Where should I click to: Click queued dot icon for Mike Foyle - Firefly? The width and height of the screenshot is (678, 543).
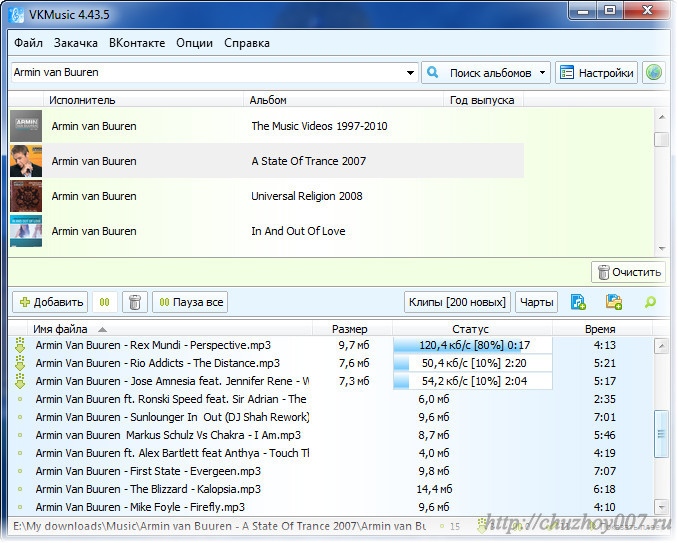point(20,507)
